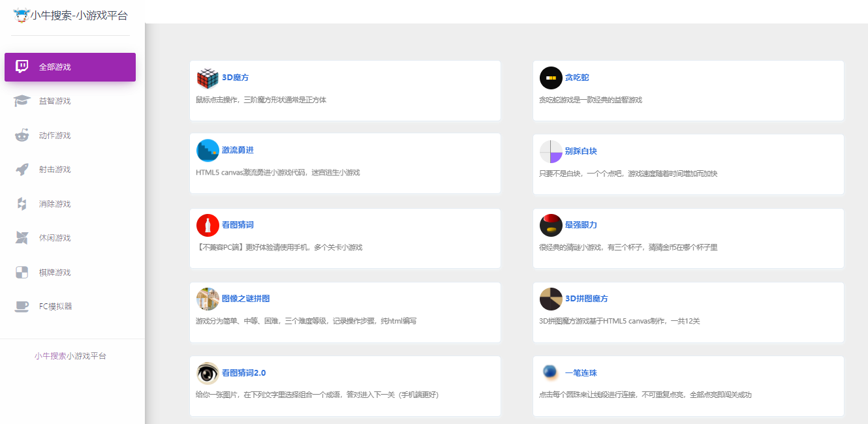The width and height of the screenshot is (868, 424).
Task: Click the 看图猜词 red bottle icon
Action: pyautogui.click(x=208, y=224)
